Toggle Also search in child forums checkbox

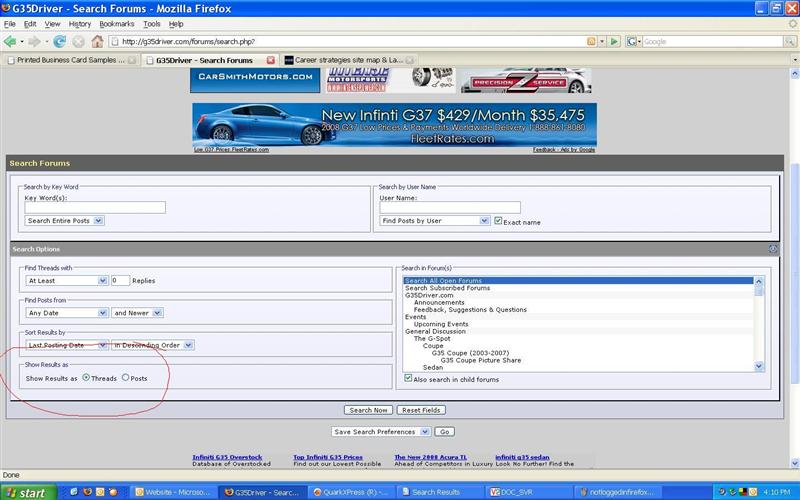(408, 379)
